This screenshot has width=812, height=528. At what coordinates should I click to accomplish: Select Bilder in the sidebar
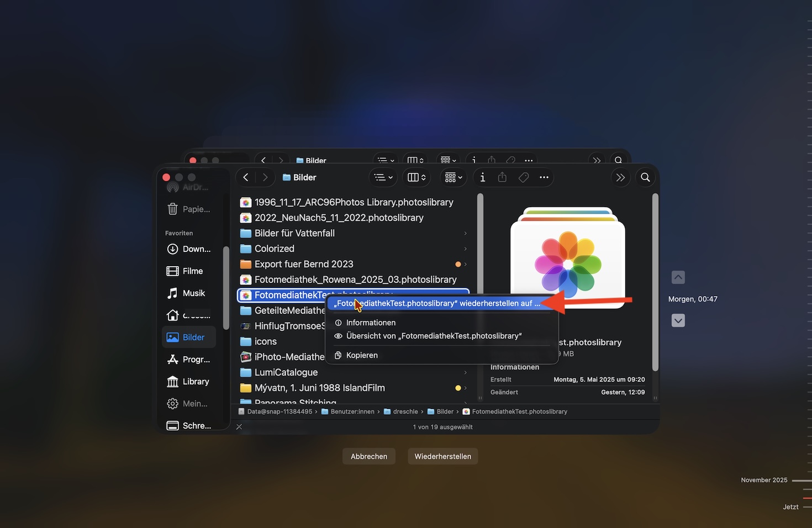click(x=188, y=337)
